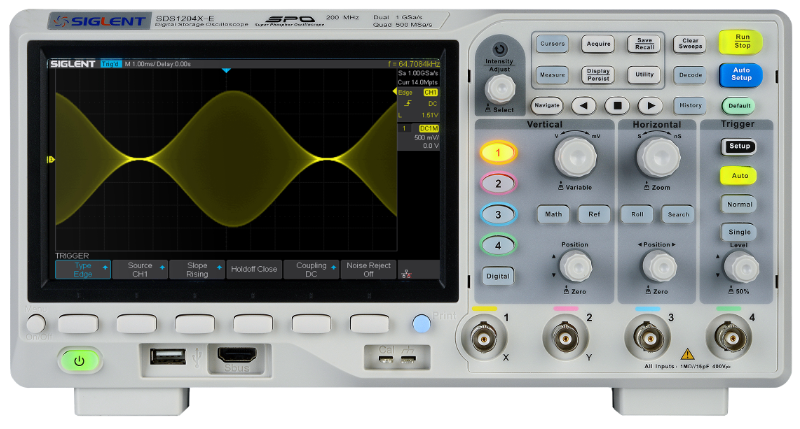Click the Horizontal timebase Zoom knob
Screen dimensions: 800x429
point(658,157)
